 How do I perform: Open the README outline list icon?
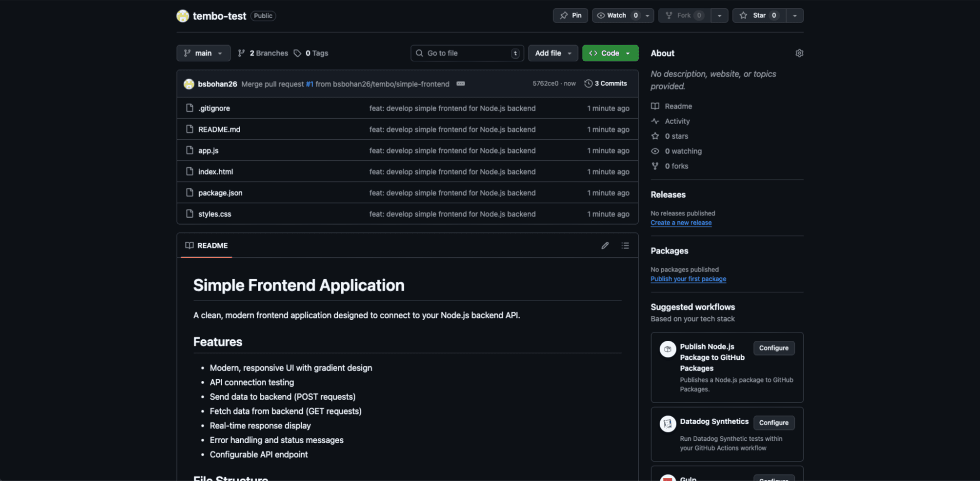[626, 245]
